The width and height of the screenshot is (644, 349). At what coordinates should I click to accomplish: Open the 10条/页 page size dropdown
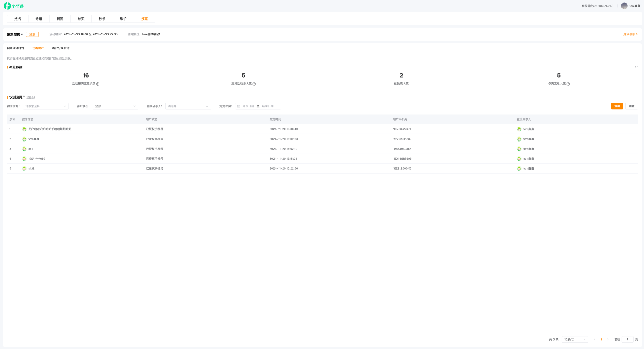click(575, 339)
